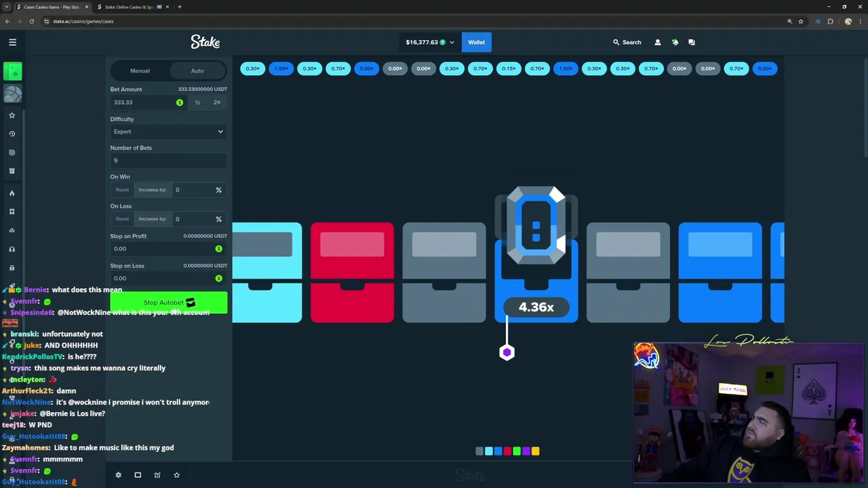Open the notifications bell icon
This screenshot has width=868, height=488.
pyautogui.click(x=675, y=42)
